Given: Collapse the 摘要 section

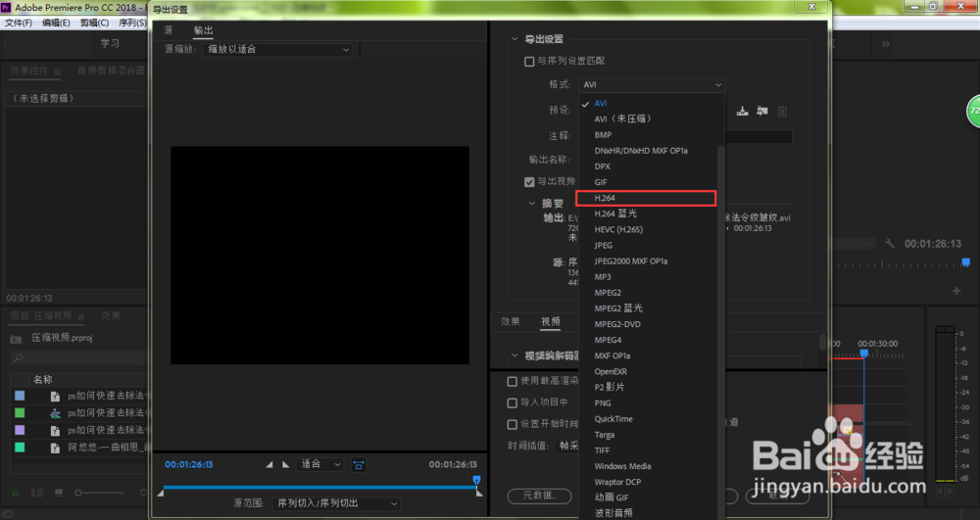Looking at the screenshot, I should (531, 204).
